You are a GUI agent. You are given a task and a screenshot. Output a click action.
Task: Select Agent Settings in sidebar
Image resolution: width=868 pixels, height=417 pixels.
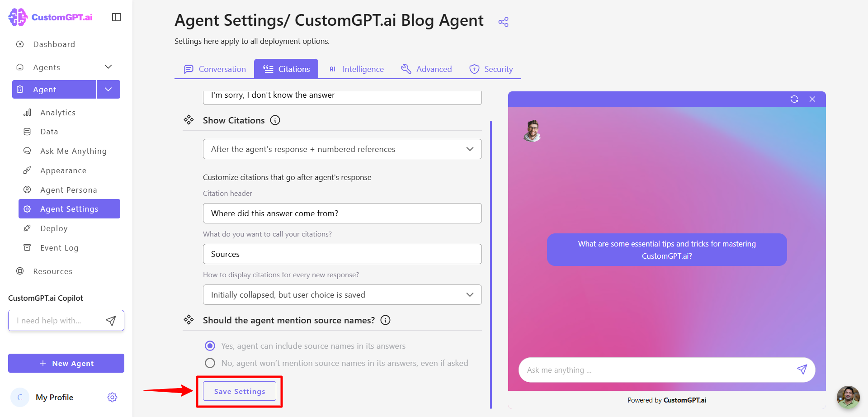coord(69,209)
